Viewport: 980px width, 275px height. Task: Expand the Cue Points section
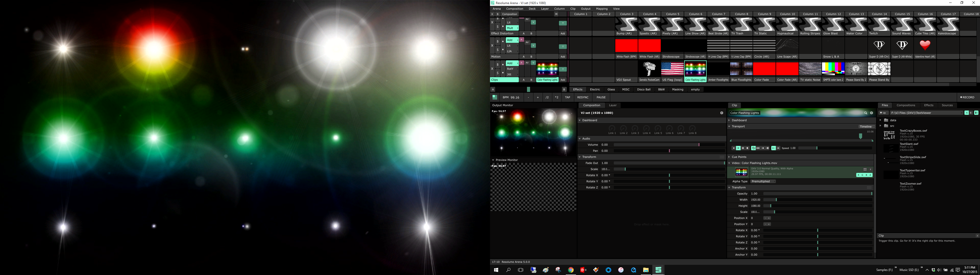(x=730, y=157)
